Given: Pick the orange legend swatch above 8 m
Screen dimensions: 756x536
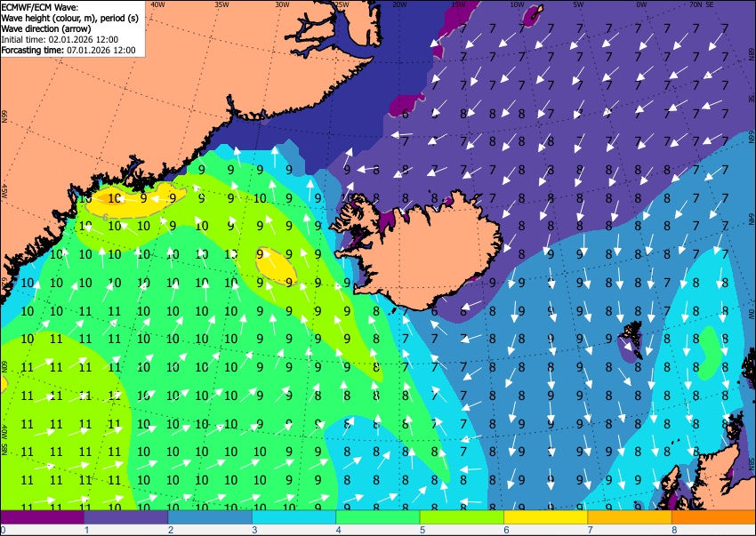Looking at the screenshot, I should (713, 516).
